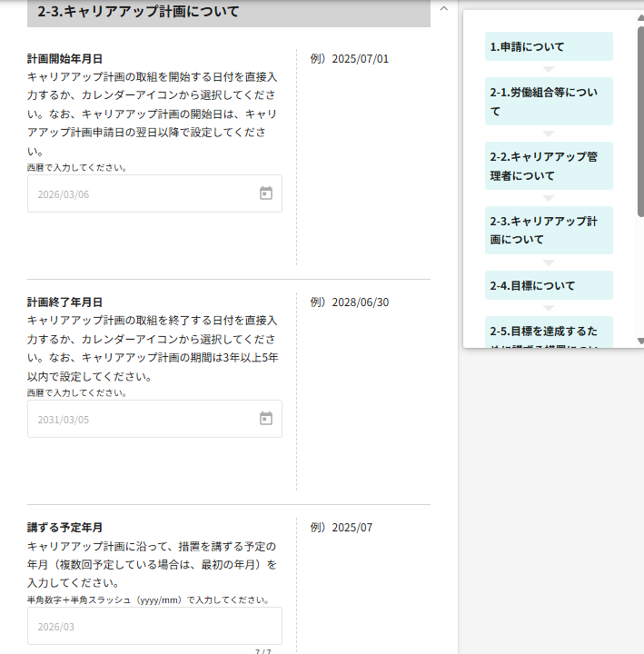The image size is (644, 654).
Task: Select the 講ずる予定年月 year-month input field
Action: [x=154, y=626]
